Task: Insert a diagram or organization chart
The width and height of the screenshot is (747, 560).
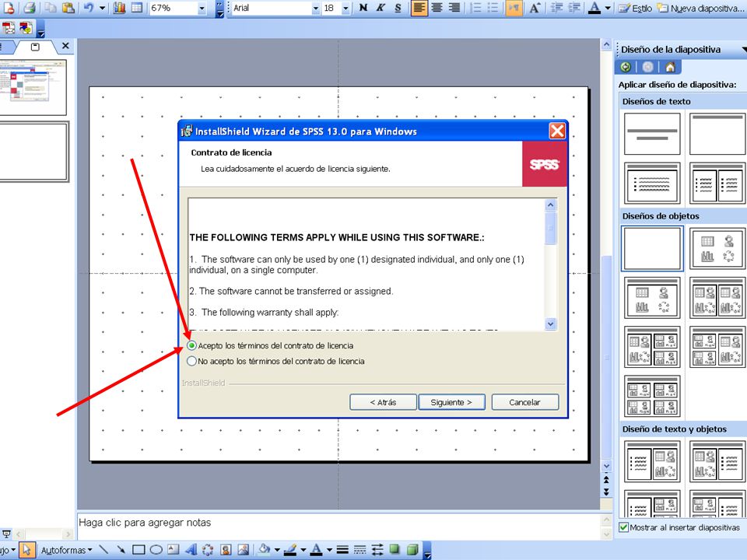Action: [x=209, y=550]
